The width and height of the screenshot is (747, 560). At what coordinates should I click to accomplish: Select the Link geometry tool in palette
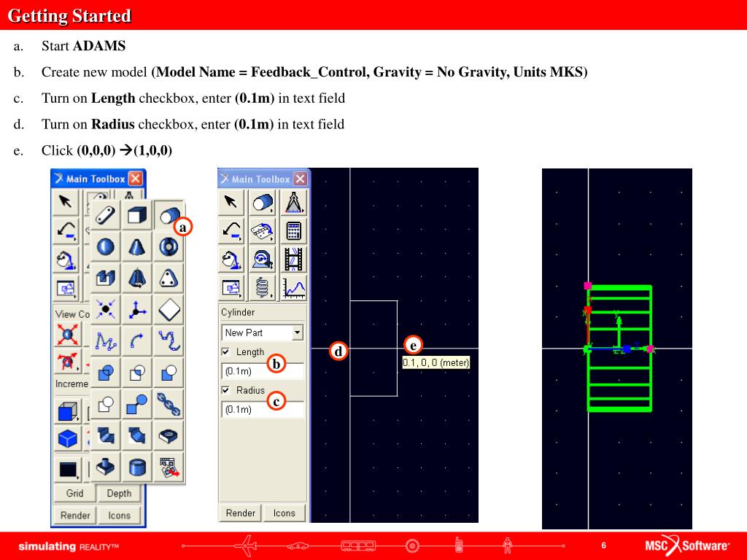(x=105, y=216)
